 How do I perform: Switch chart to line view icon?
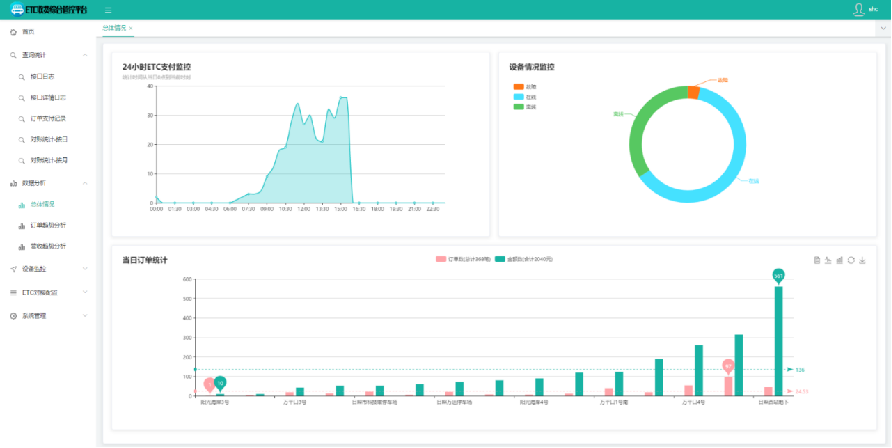coord(828,260)
